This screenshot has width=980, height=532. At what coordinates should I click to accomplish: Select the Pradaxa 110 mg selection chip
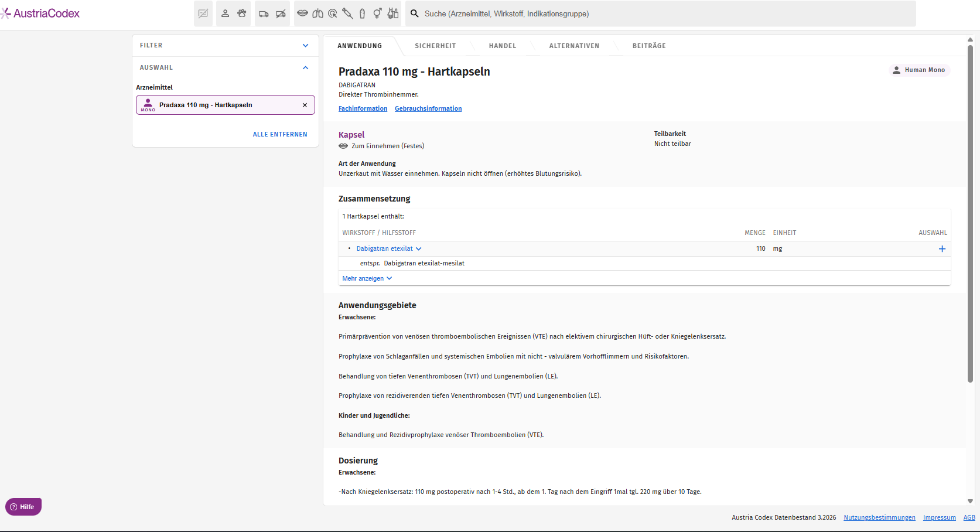226,105
